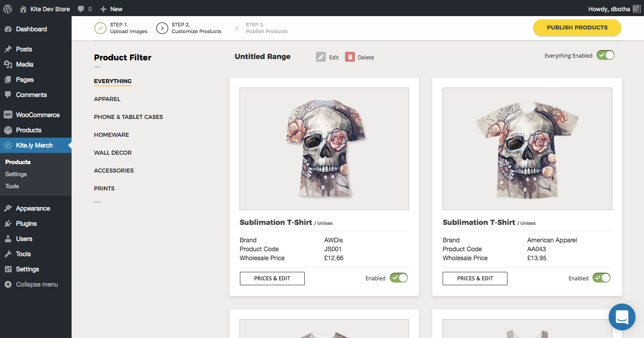Click the JS001 product code value

pos(333,249)
